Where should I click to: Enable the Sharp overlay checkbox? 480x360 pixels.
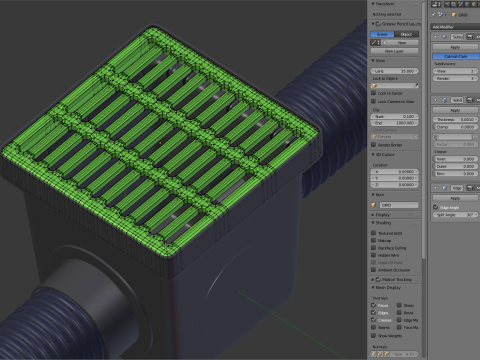399,305
